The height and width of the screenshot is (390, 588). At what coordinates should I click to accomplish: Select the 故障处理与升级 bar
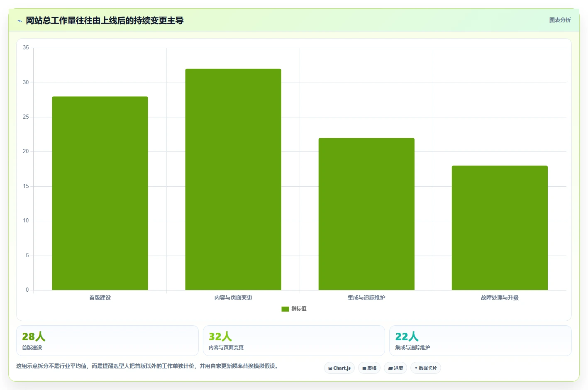(x=500, y=228)
